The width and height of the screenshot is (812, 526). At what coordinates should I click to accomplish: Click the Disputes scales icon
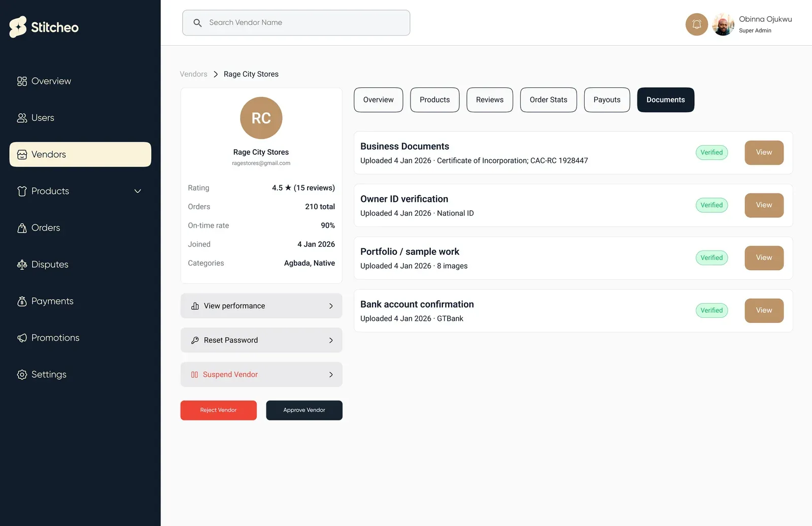[22, 265]
